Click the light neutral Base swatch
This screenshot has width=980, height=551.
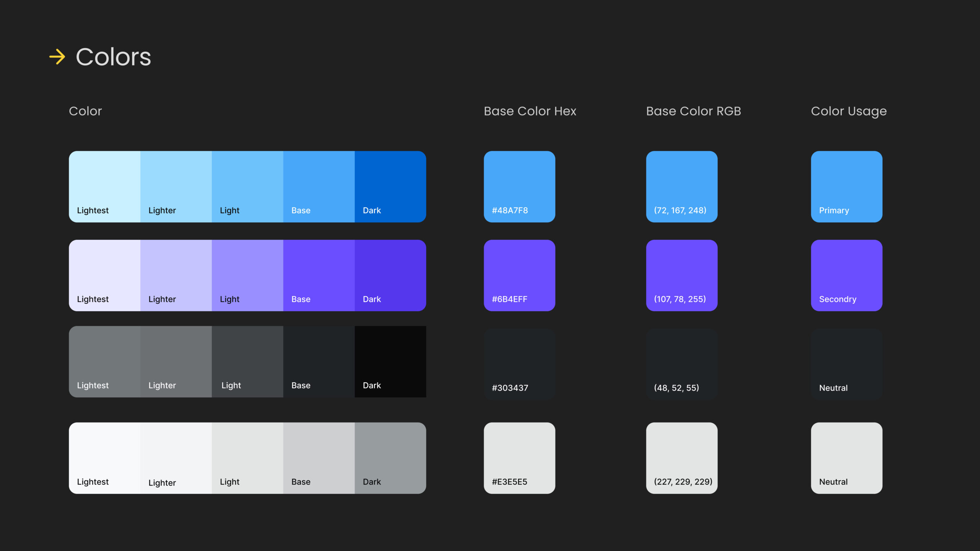pos(319,458)
